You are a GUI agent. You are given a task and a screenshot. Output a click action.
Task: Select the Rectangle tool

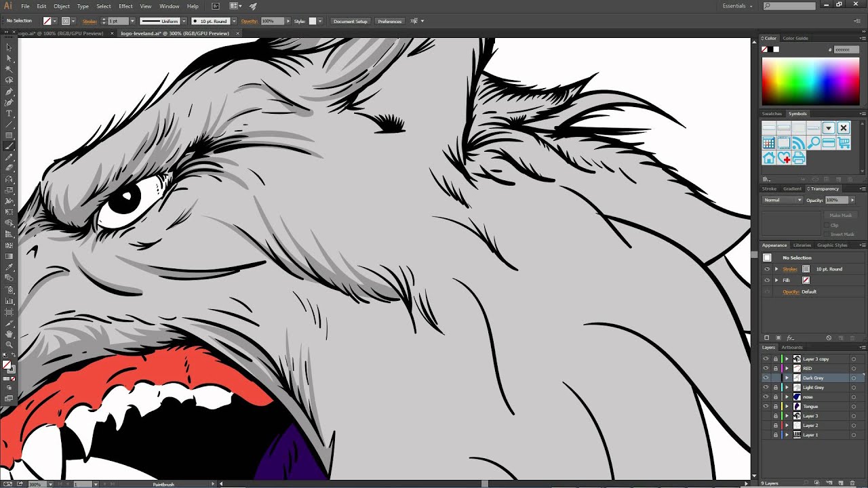click(9, 135)
